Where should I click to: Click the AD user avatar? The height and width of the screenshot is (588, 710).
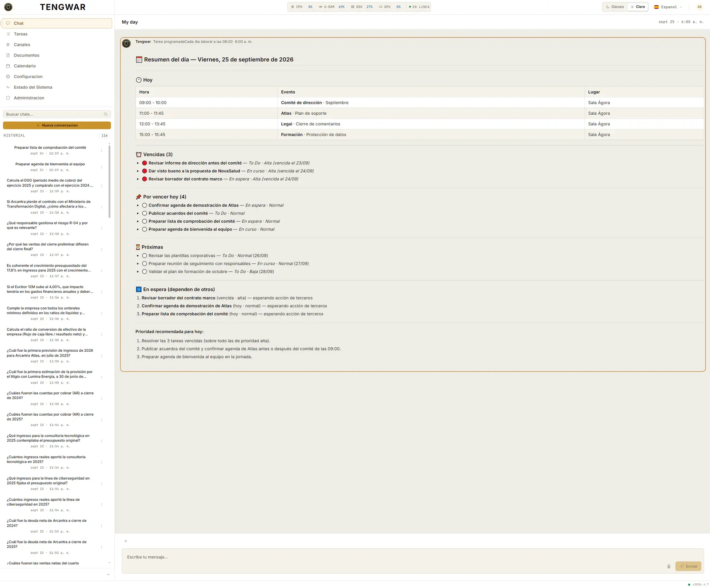tap(699, 7)
